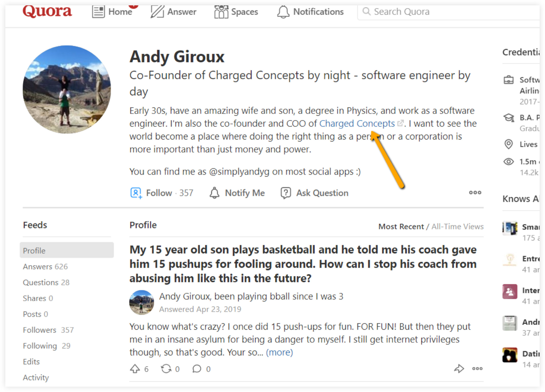Click the small author avatar on answer
The height and width of the screenshot is (392, 545).
(142, 302)
